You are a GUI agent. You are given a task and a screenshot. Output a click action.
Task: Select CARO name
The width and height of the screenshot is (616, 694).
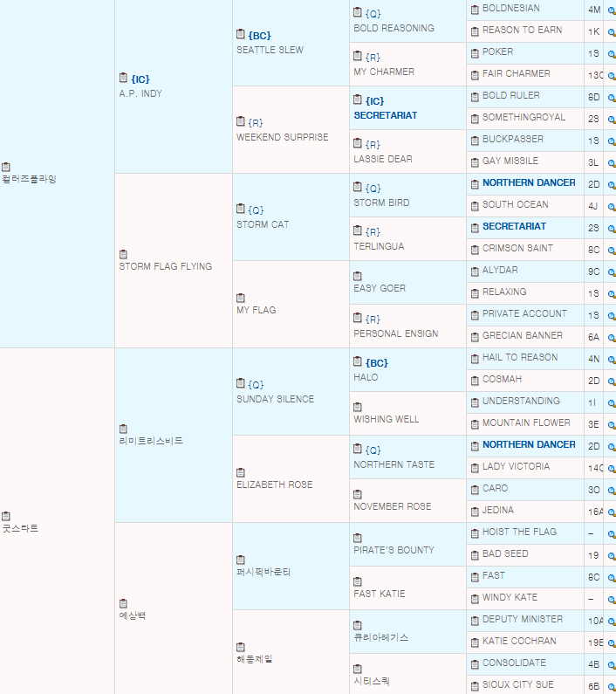click(495, 488)
